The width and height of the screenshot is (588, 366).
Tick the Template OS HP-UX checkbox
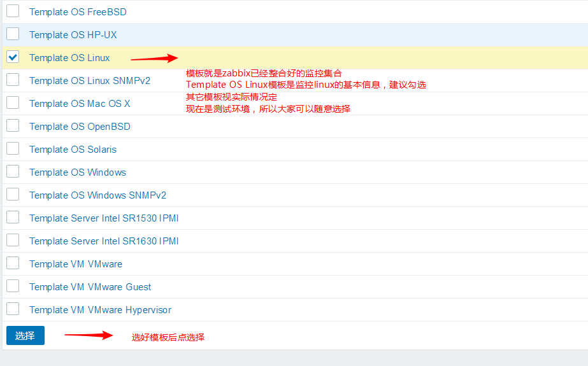pos(13,34)
